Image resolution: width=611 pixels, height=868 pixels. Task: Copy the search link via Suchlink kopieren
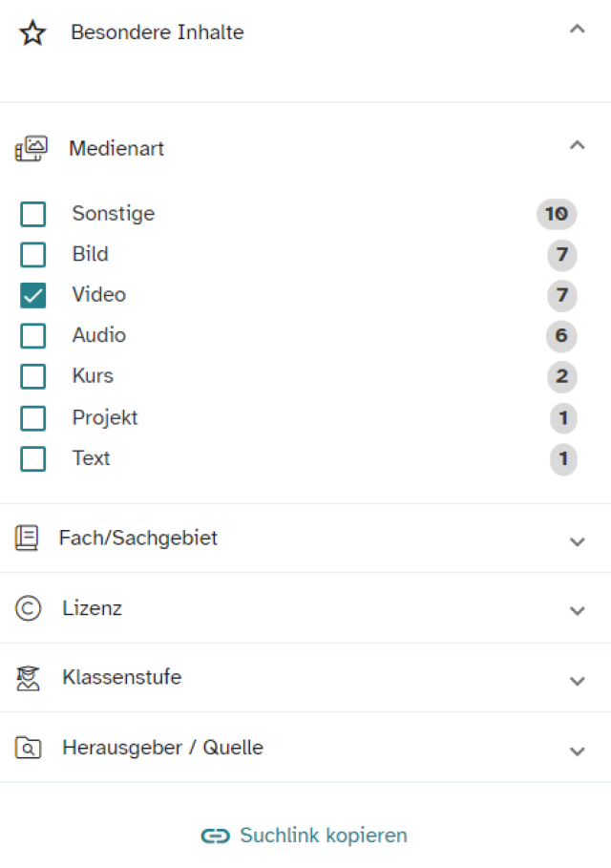coord(324,836)
